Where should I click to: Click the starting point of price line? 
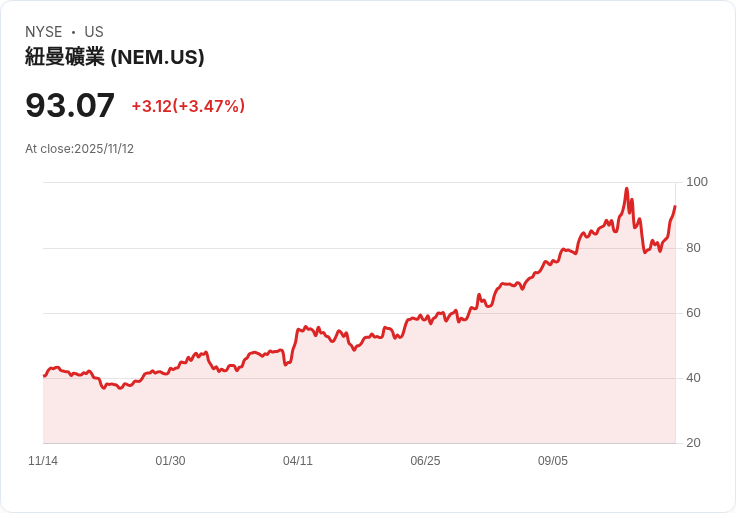44,376
